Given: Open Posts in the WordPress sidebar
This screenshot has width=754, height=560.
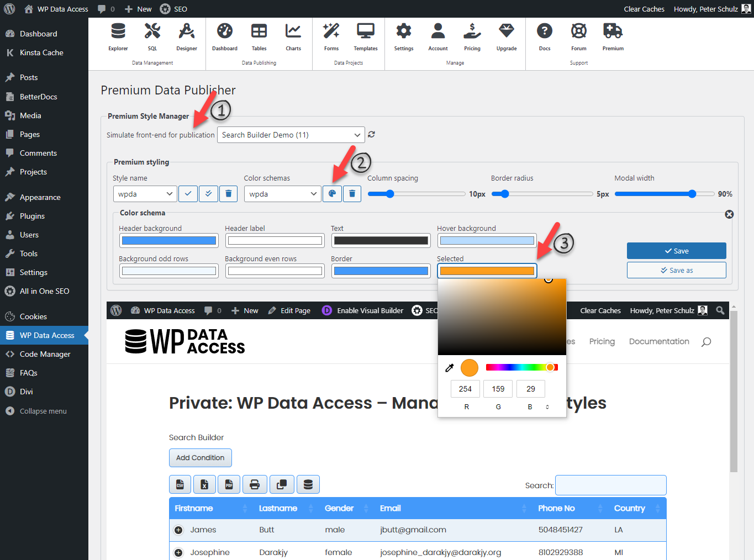Looking at the screenshot, I should pyautogui.click(x=29, y=77).
